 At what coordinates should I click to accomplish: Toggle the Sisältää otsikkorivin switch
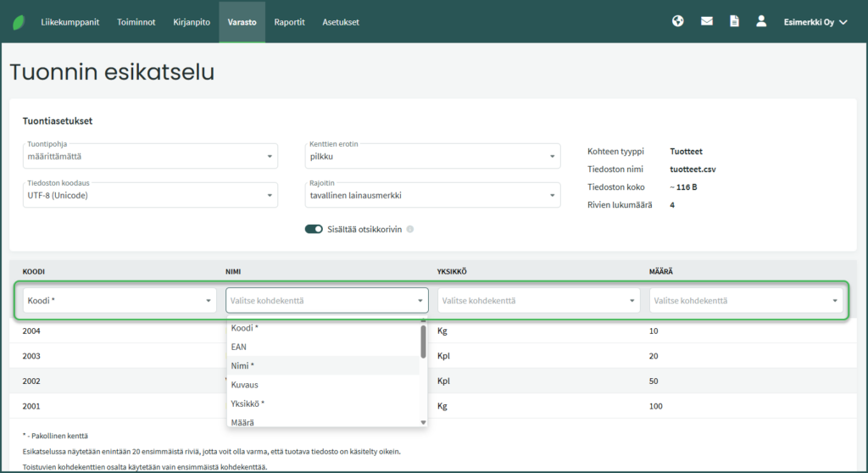tap(314, 230)
